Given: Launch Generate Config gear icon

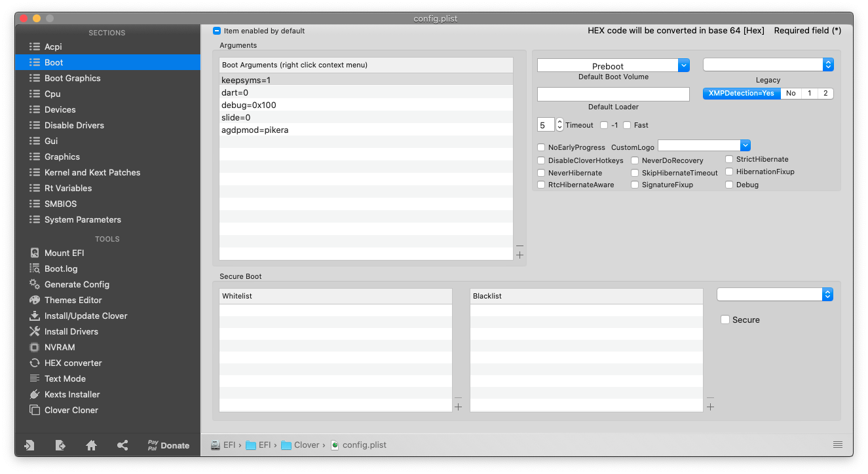Looking at the screenshot, I should tap(35, 284).
